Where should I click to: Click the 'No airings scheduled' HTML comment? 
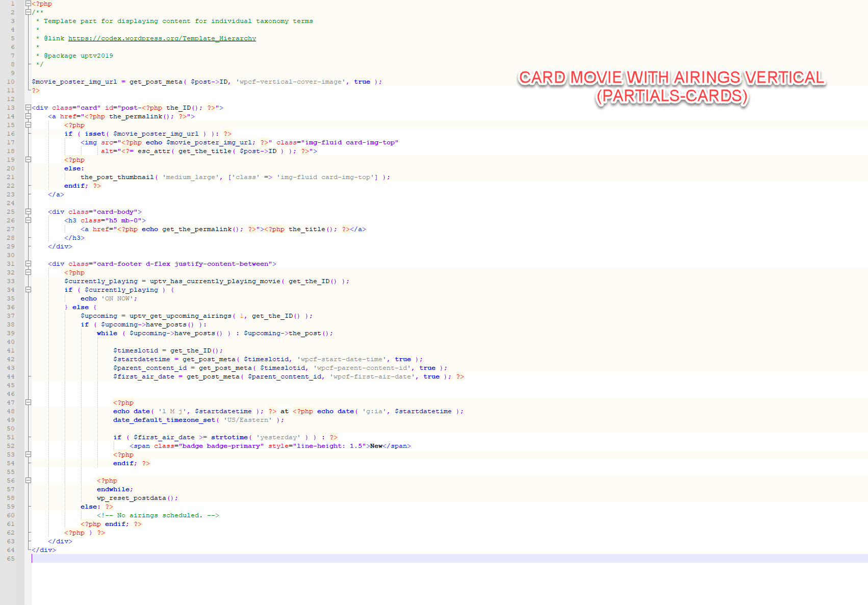(158, 515)
